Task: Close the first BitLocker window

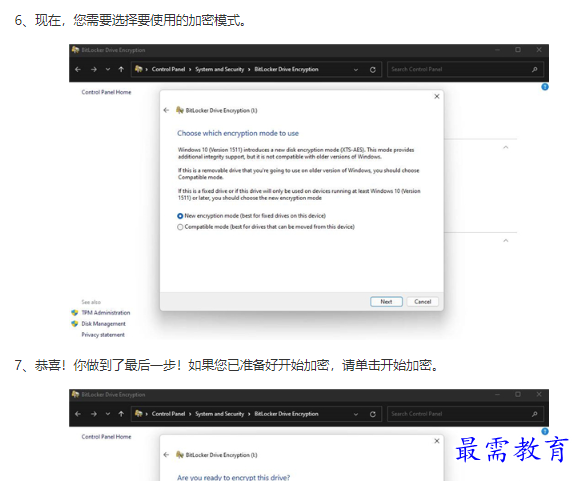Action: [539, 50]
